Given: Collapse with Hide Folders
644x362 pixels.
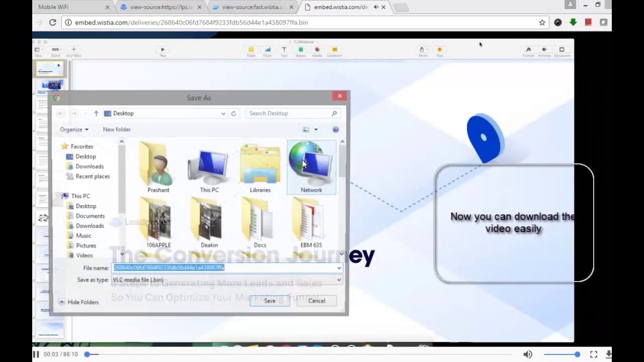Looking at the screenshot, I should 78,302.
